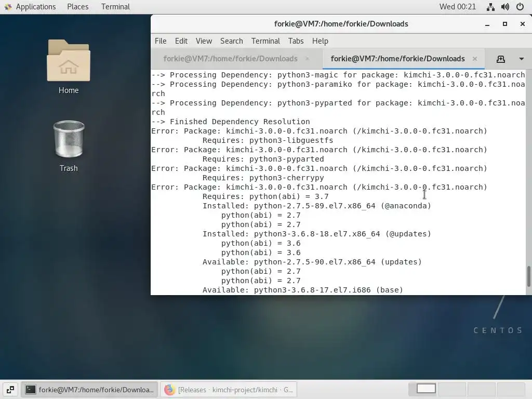
Task: Click the terminal window title bar text
Action: click(341, 24)
